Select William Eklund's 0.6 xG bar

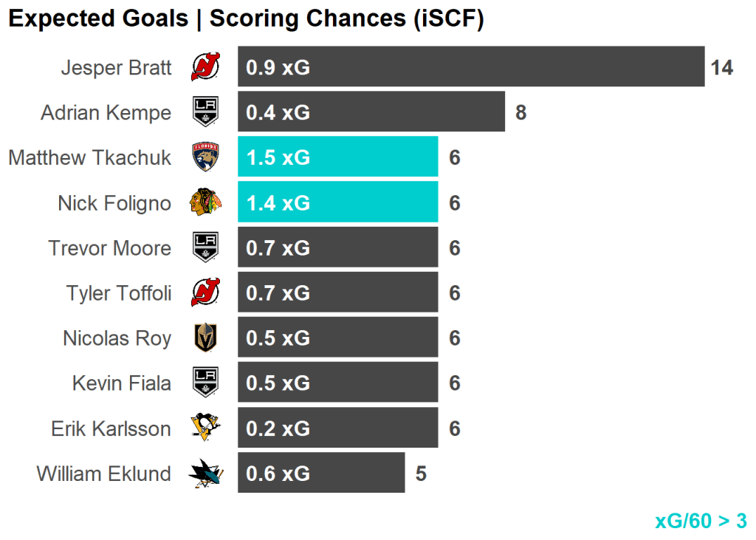[320, 474]
